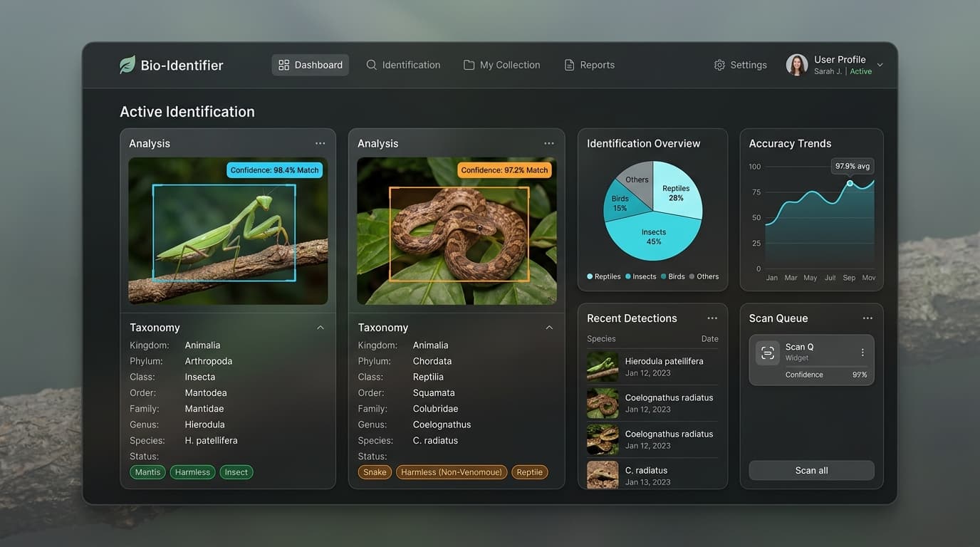Click the Scan all button
Screen dimensions: 980x547
pyautogui.click(x=812, y=471)
